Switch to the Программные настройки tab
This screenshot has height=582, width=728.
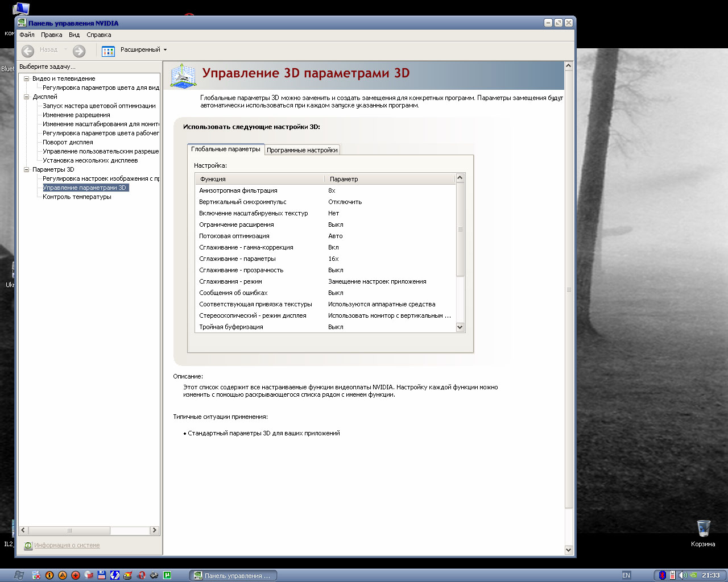(x=302, y=150)
